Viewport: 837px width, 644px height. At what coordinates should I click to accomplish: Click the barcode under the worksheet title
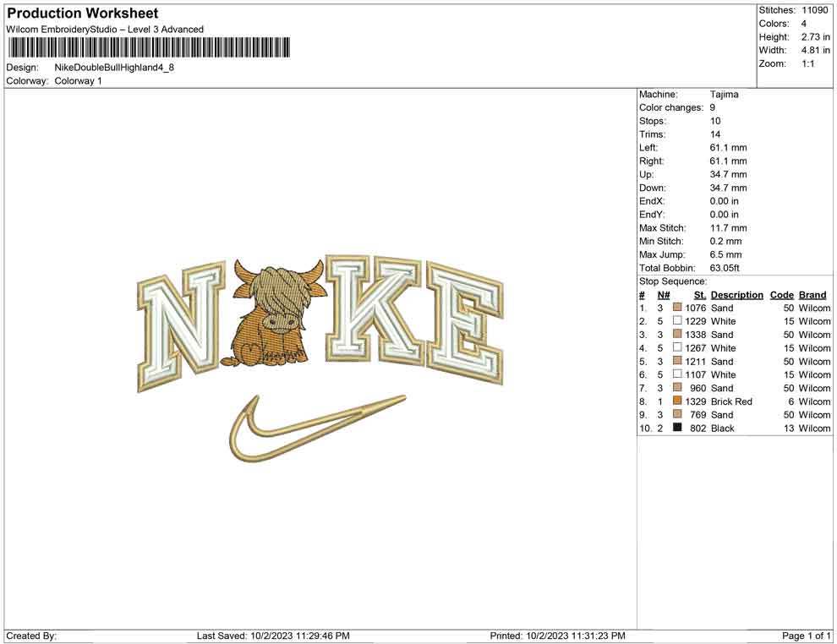click(149, 47)
